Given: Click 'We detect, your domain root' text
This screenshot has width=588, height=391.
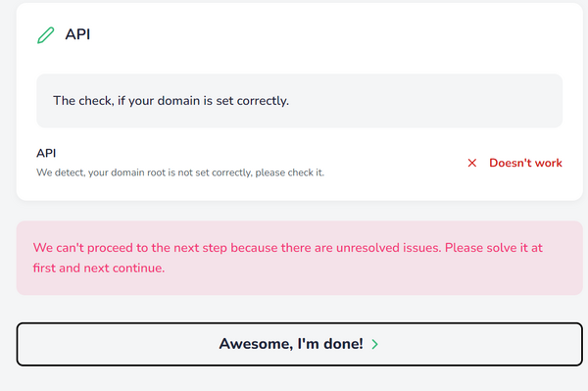Looking at the screenshot, I should click(101, 172).
